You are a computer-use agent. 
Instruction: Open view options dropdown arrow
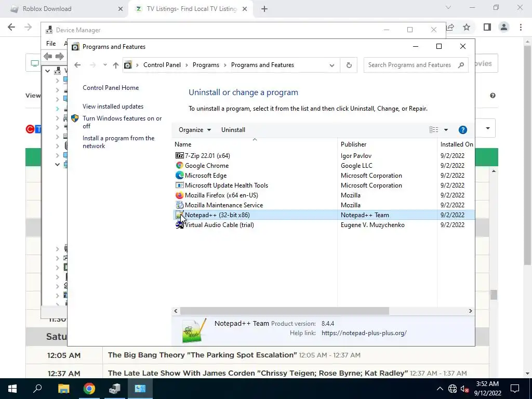click(446, 129)
